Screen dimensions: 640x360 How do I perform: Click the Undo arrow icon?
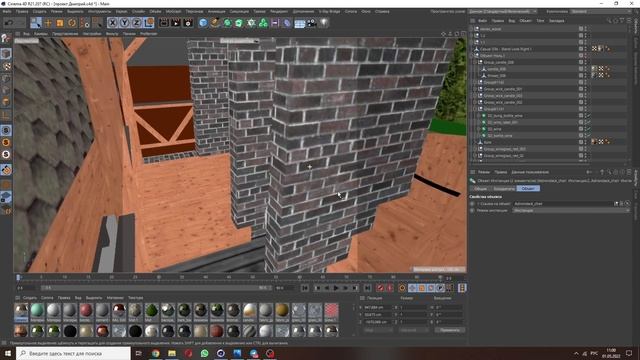click(x=8, y=22)
